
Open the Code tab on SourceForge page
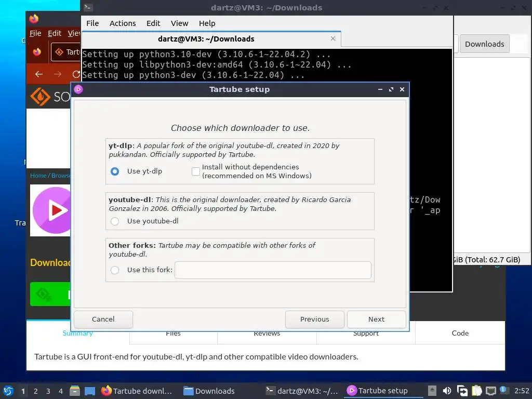[460, 333]
